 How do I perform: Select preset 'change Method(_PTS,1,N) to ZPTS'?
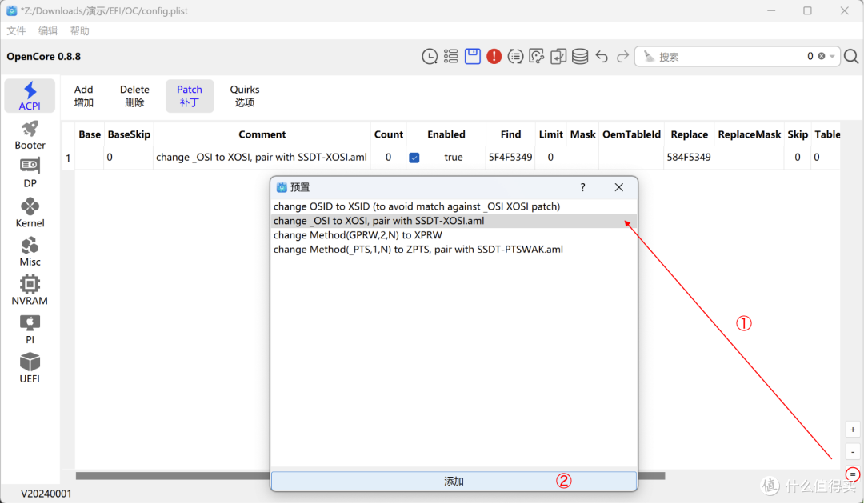[454, 250]
